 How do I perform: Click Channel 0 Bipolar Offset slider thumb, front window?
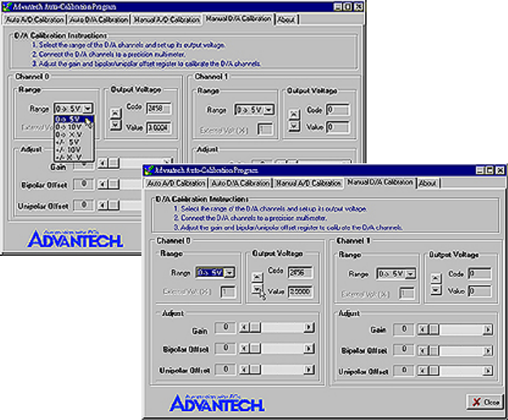click(x=253, y=349)
